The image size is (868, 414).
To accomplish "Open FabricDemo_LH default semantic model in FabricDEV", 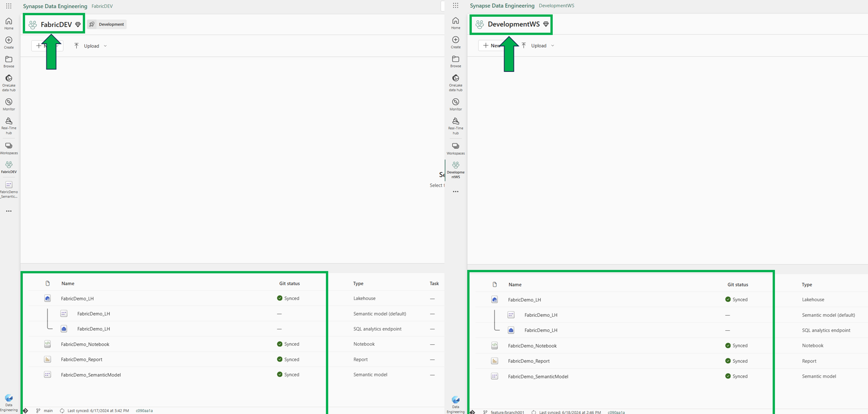I will click(x=93, y=313).
